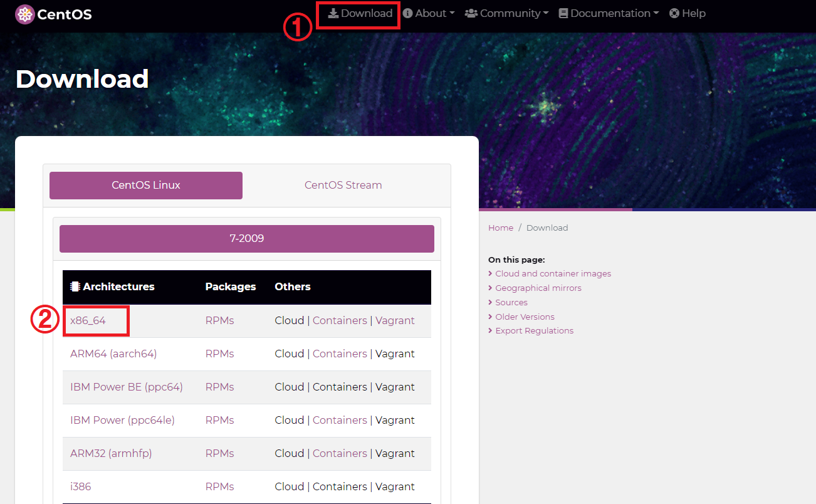Open RPMs for IBM Power (ppc64le)
The width and height of the screenshot is (816, 504).
coord(219,420)
